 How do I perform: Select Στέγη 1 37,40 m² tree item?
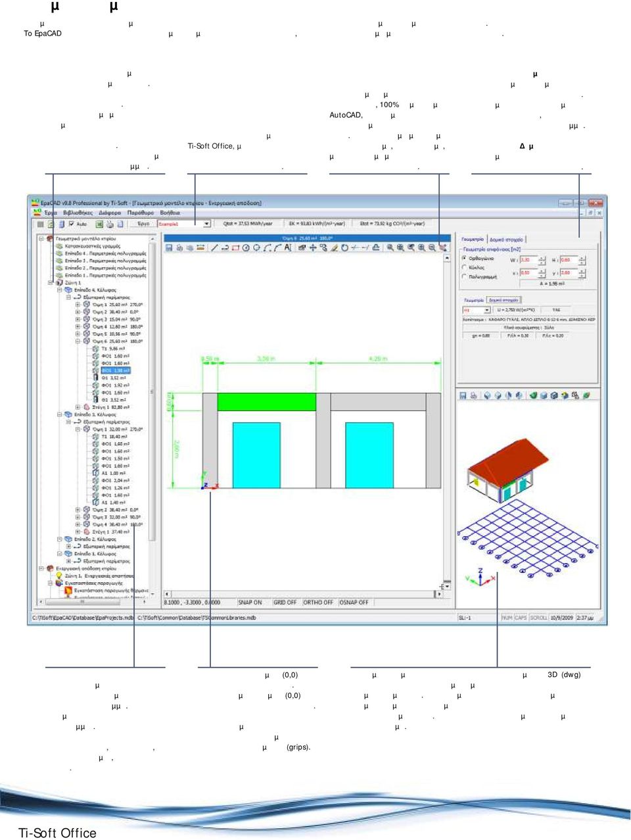point(110,531)
